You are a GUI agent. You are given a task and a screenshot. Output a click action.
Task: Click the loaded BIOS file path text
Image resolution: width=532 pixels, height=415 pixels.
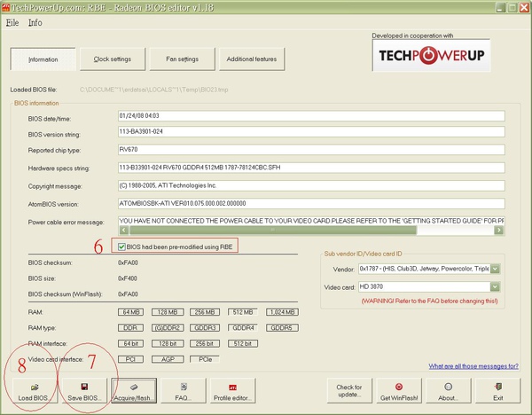[x=153, y=90]
